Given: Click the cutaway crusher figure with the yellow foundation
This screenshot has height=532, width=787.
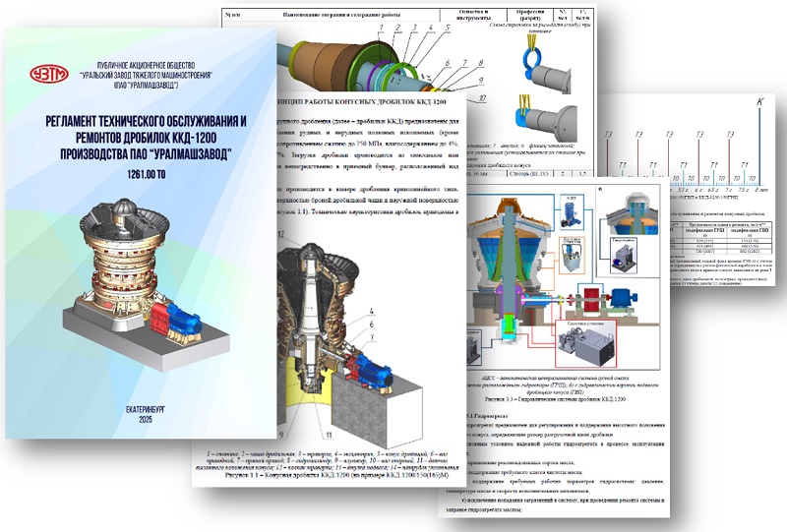Looking at the screenshot, I should pos(350,339).
